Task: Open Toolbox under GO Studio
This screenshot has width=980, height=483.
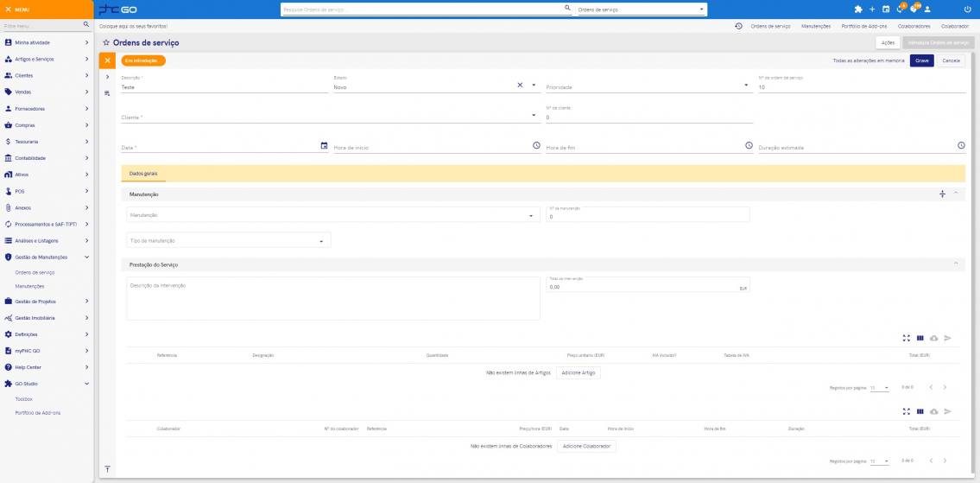Action: (x=23, y=398)
